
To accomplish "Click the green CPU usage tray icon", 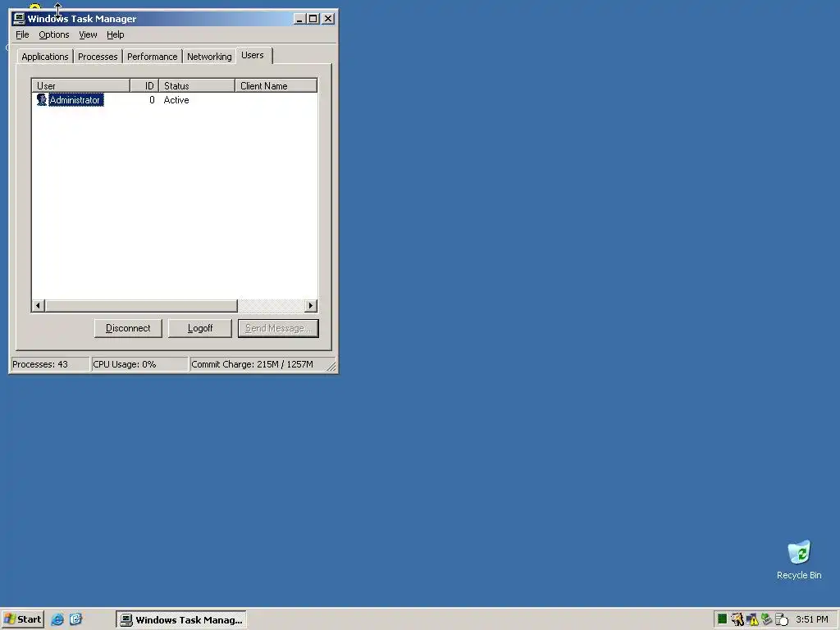I will (x=722, y=619).
